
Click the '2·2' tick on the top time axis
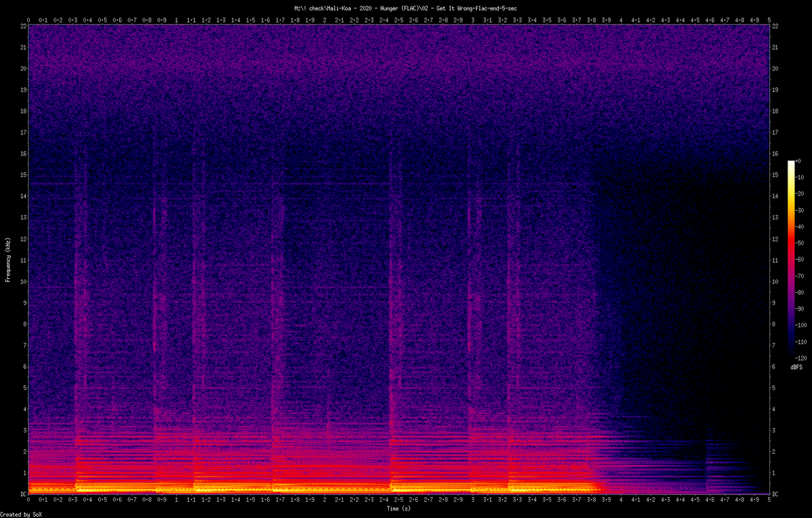point(355,20)
